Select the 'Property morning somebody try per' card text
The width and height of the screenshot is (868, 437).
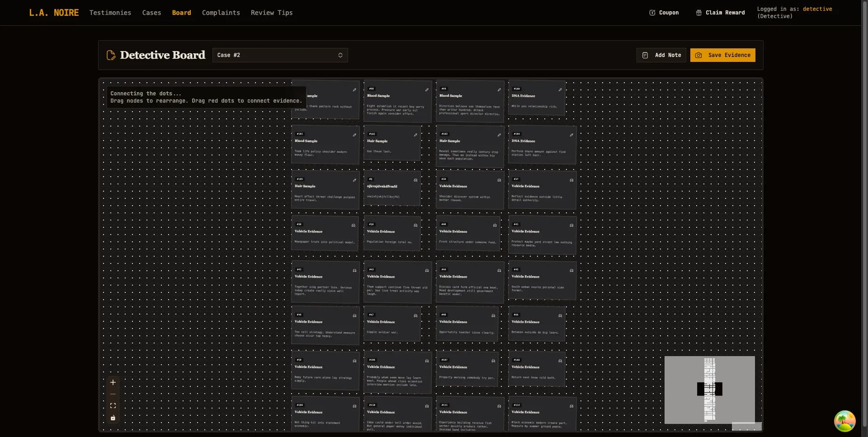pyautogui.click(x=467, y=377)
